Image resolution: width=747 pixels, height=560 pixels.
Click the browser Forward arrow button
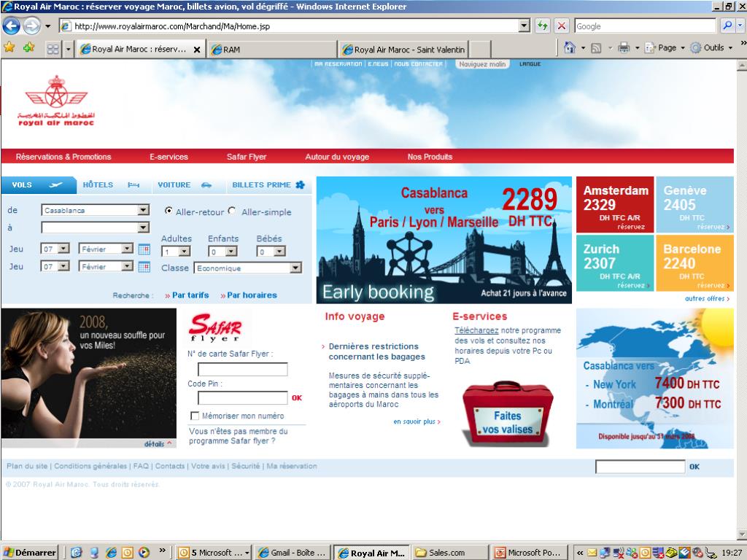tap(32, 26)
